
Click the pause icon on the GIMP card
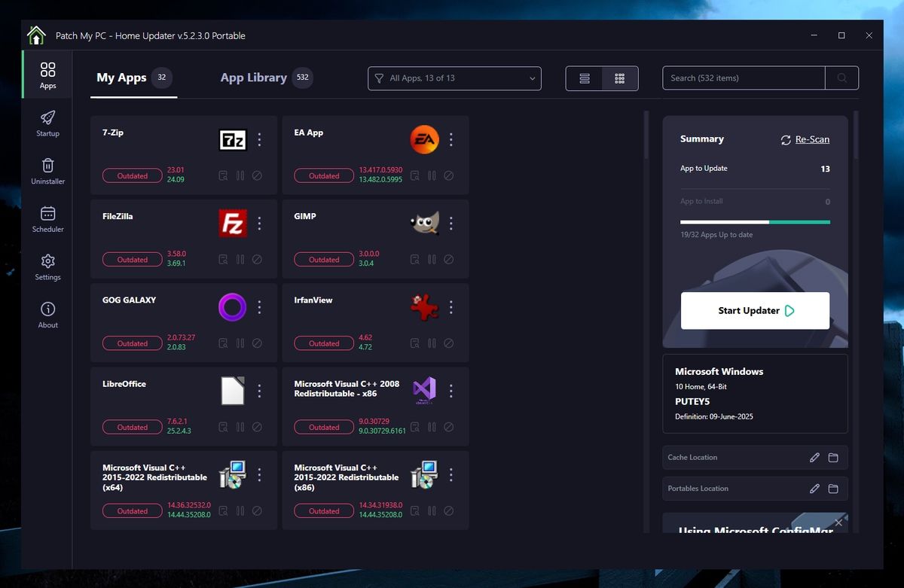(432, 259)
